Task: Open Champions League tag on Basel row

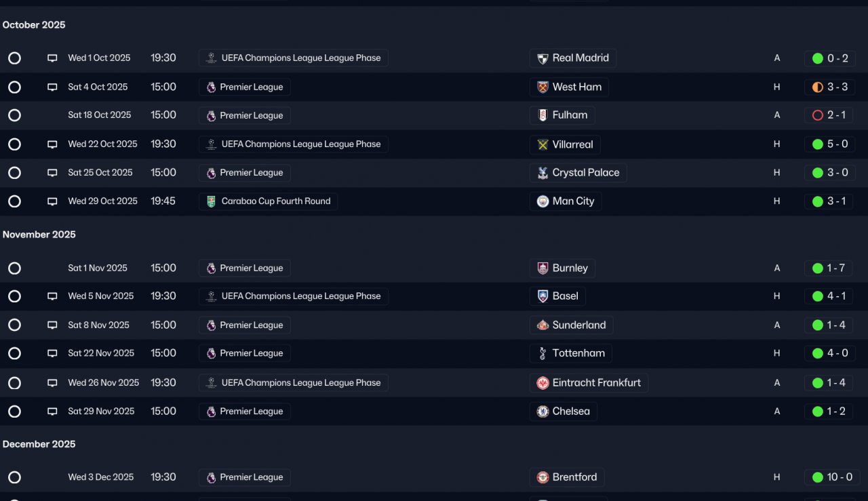Action: click(293, 296)
